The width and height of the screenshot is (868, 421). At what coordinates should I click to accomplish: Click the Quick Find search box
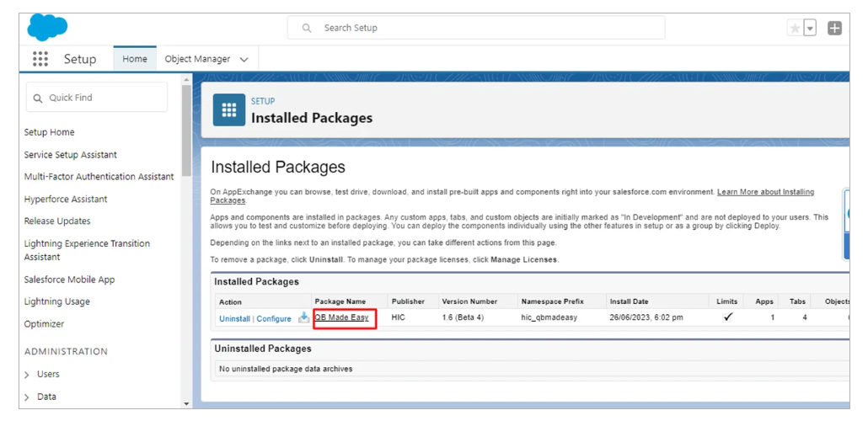[x=97, y=98]
